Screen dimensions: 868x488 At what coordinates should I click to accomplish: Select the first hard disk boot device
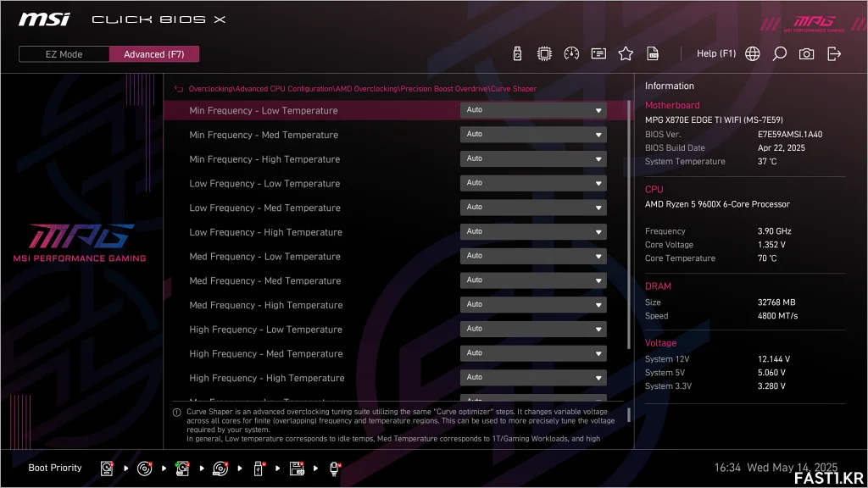[x=107, y=469]
